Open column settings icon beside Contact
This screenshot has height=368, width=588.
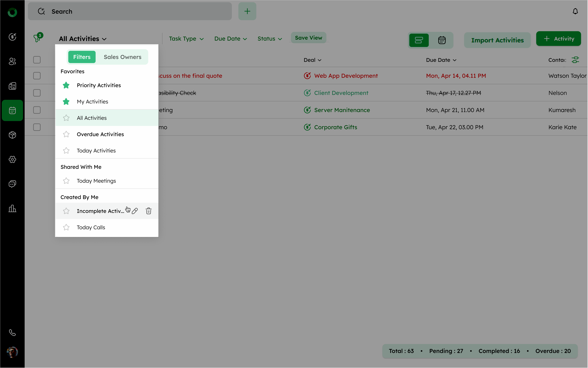(575, 60)
